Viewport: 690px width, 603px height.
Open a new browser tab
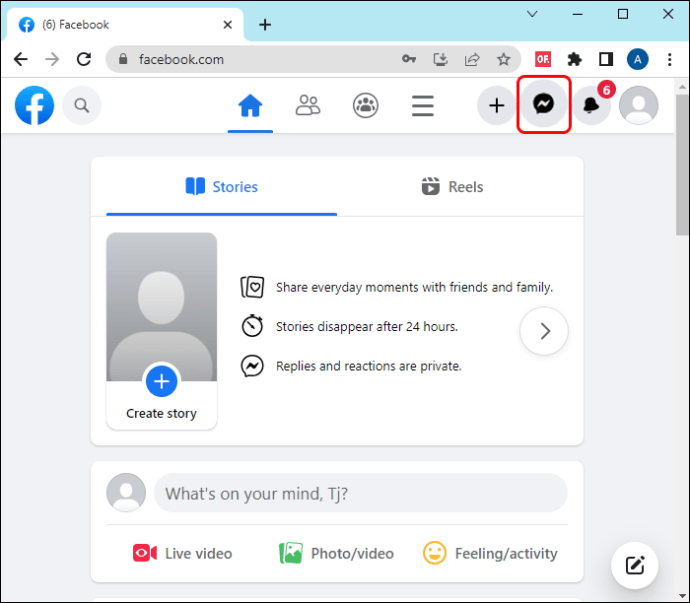(x=265, y=25)
